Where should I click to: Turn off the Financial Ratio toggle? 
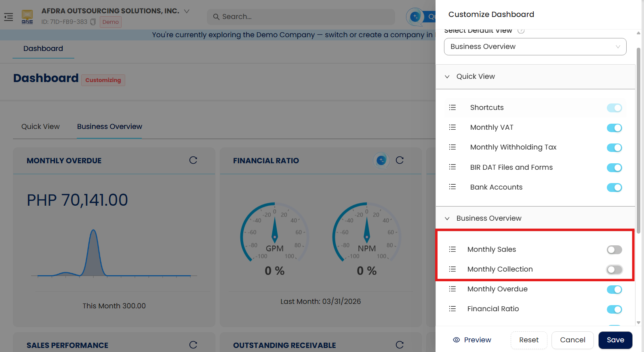click(x=614, y=310)
